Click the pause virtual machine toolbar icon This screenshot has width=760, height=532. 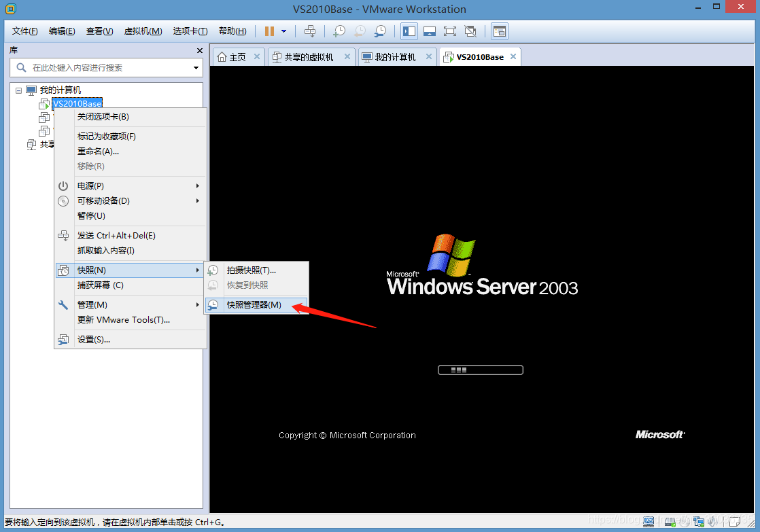click(x=269, y=31)
